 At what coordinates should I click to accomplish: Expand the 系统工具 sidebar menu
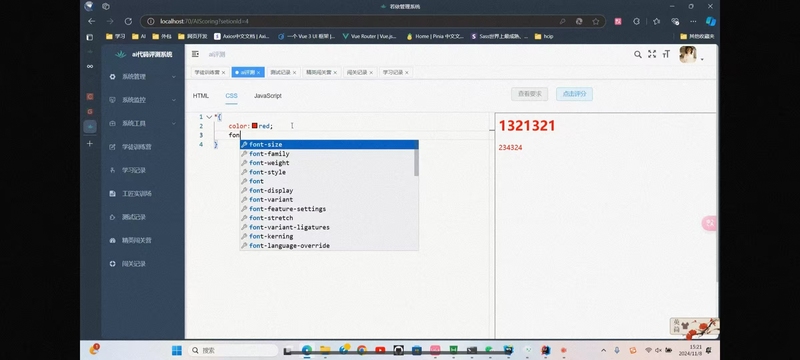coord(143,123)
